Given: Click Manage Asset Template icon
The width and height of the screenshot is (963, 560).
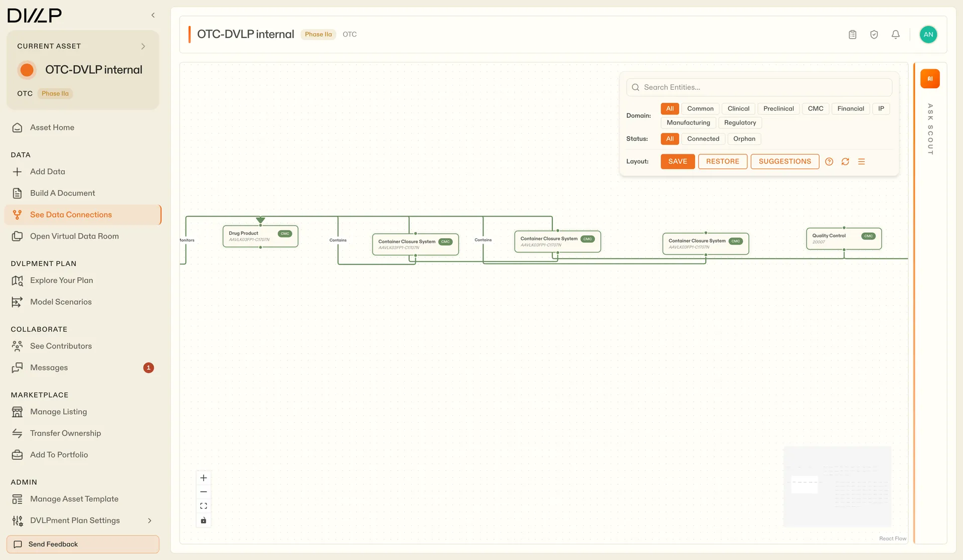Looking at the screenshot, I should (17, 499).
